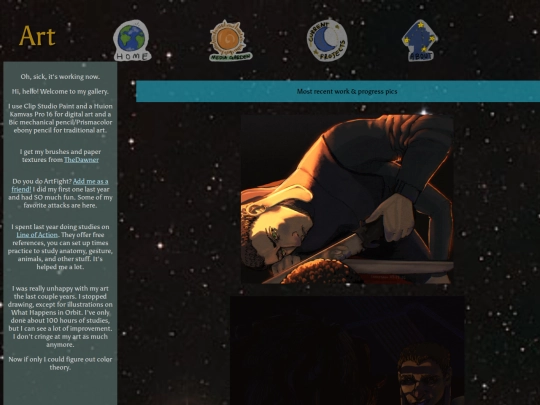Open the artwork of man with knife
This screenshot has width=540, height=405.
pos(347,199)
